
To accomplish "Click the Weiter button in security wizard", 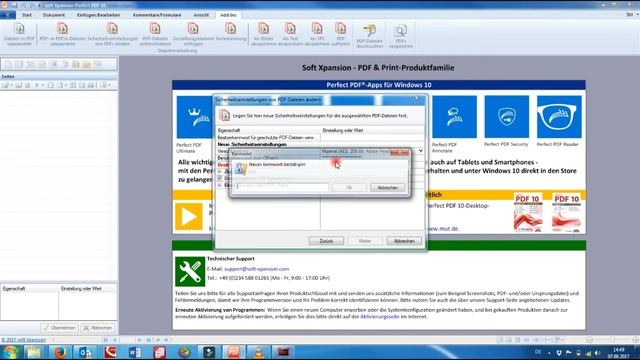I will point(365,241).
